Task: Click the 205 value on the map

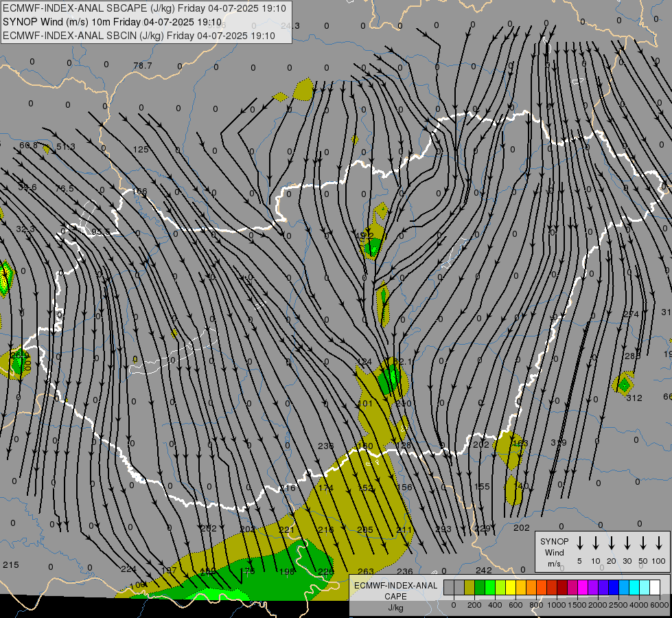Action: [365, 530]
